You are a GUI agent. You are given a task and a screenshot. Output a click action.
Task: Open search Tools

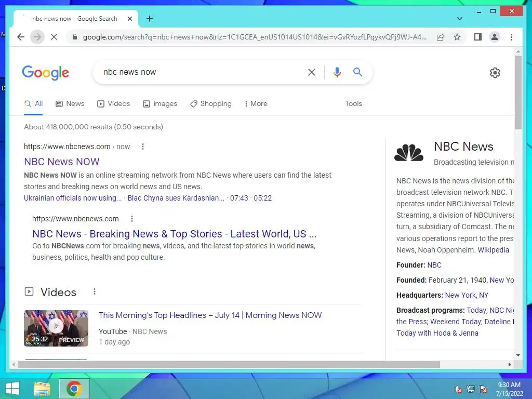click(353, 104)
